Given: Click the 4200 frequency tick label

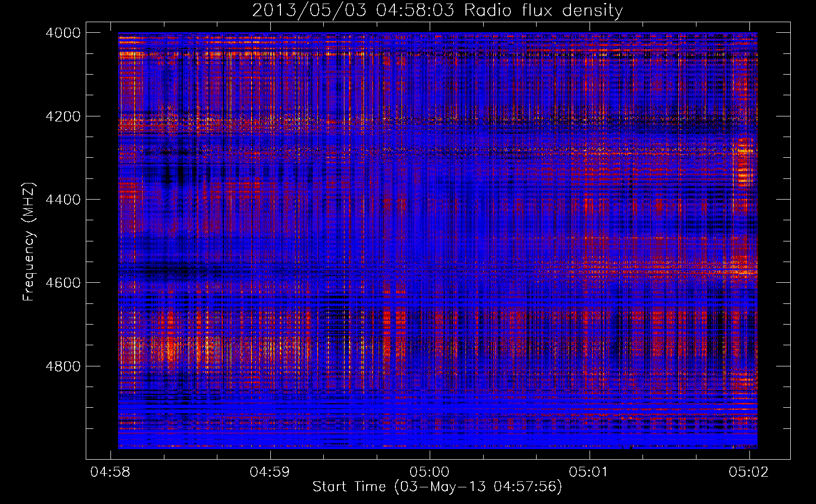Looking at the screenshot, I should (63, 116).
